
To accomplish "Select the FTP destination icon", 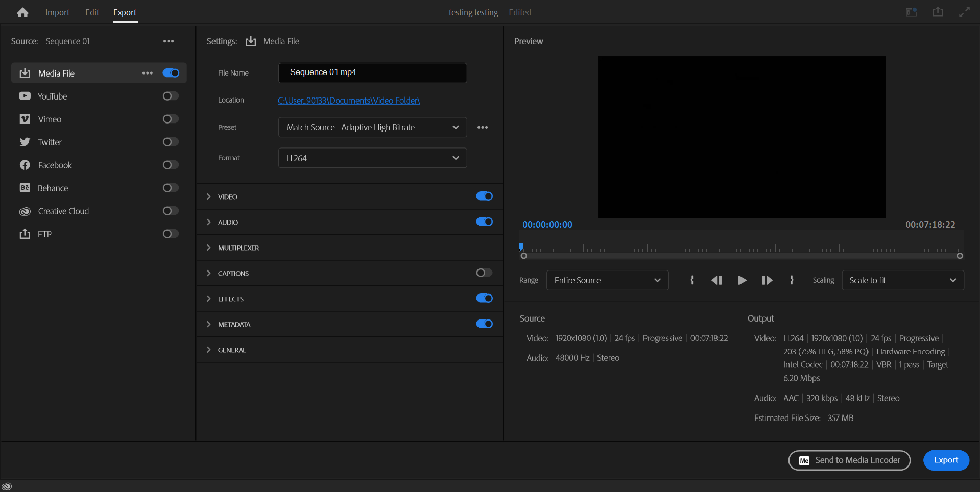I will (25, 234).
